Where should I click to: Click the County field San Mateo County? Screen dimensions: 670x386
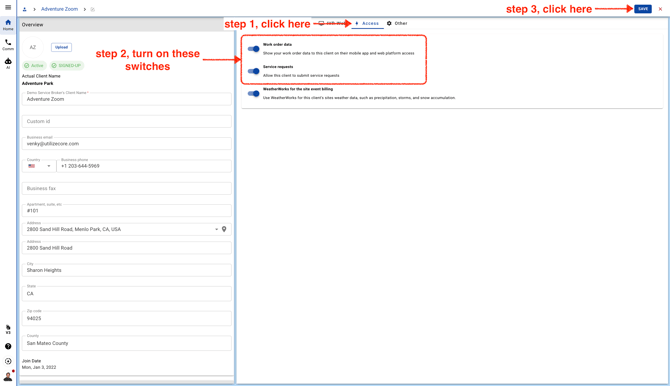click(x=126, y=343)
